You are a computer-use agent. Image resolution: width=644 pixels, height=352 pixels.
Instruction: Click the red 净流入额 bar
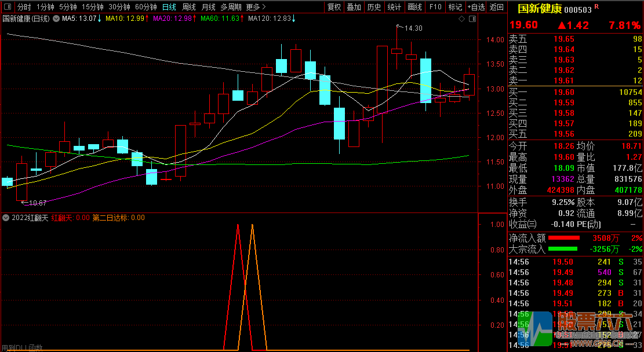click(563, 238)
